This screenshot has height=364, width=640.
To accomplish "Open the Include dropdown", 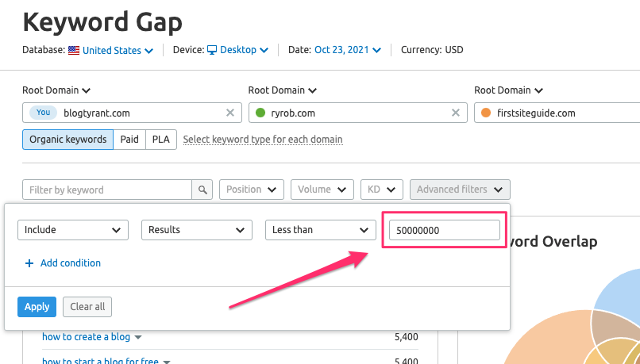I will click(73, 230).
